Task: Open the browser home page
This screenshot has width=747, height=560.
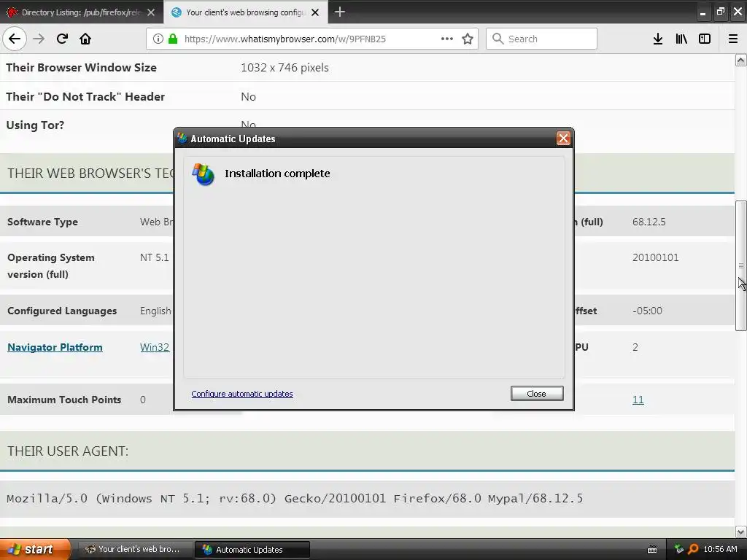Action: pos(85,39)
